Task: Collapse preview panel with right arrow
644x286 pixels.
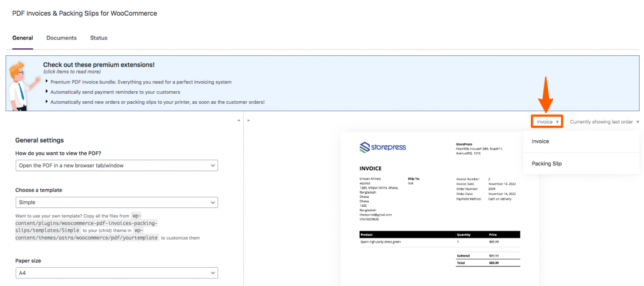Action: pyautogui.click(x=248, y=121)
